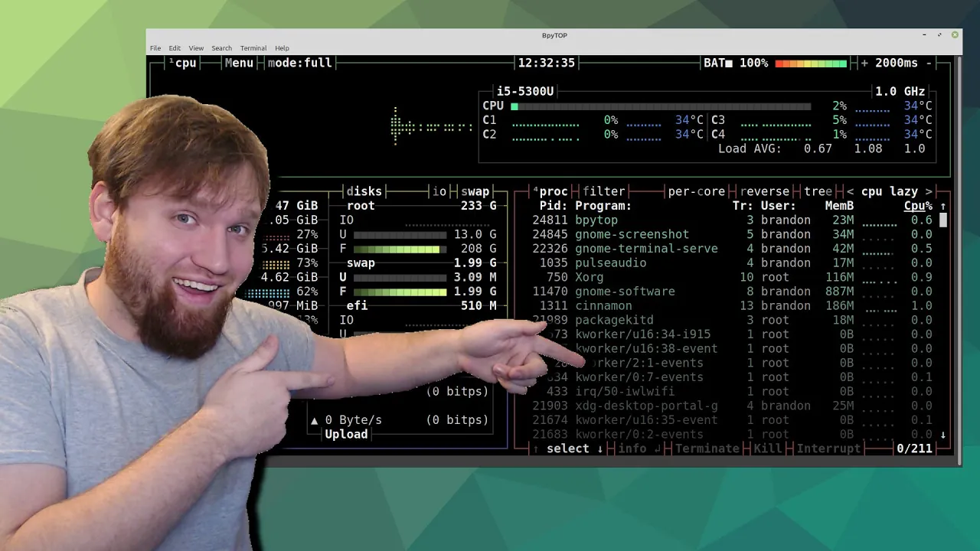Click the 2000ms update interval value
The width and height of the screenshot is (980, 551).
point(897,63)
